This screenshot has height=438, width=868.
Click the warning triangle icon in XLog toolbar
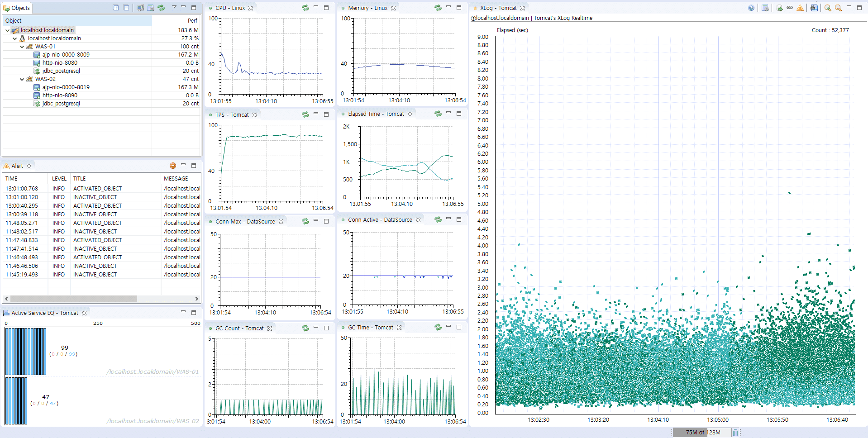(800, 8)
